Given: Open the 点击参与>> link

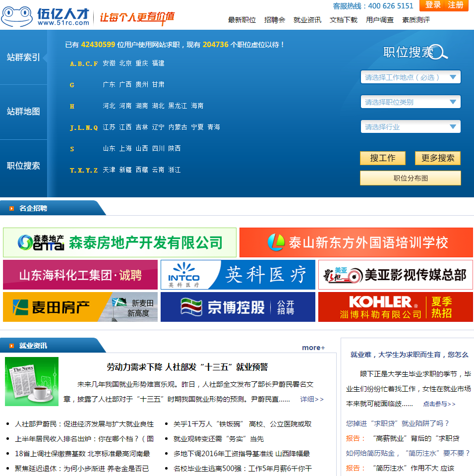Looking at the screenshot, I should click(439, 404).
